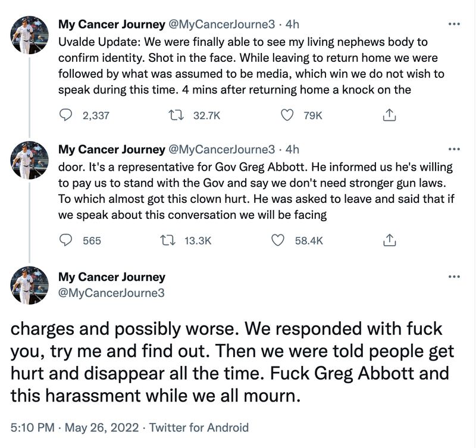Like the first tweet with 79K likes
This screenshot has width=476, height=448.
pyautogui.click(x=287, y=115)
